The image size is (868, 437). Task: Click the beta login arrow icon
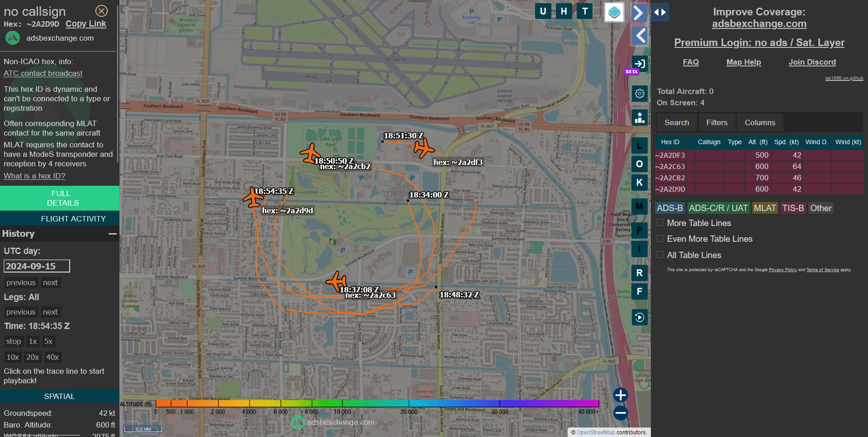pyautogui.click(x=640, y=64)
